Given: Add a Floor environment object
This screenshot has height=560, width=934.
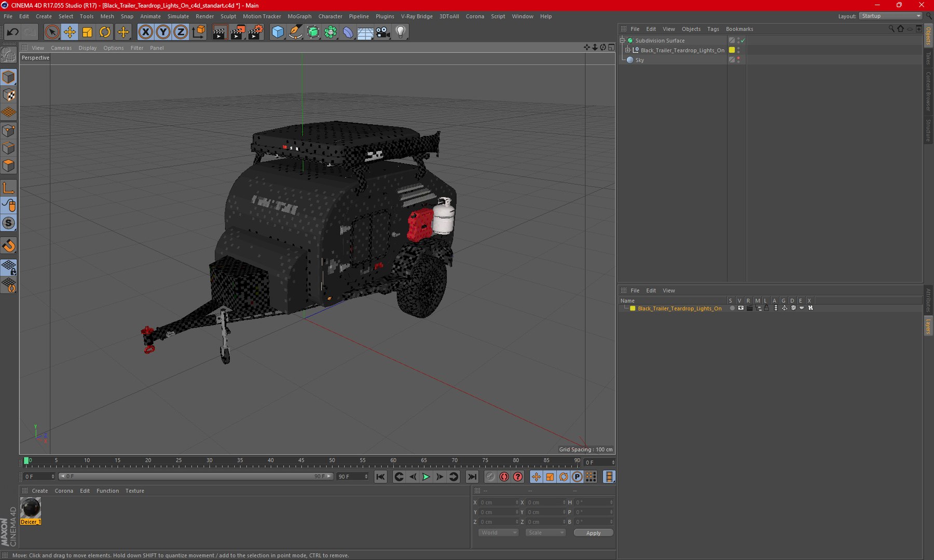Looking at the screenshot, I should point(365,32).
